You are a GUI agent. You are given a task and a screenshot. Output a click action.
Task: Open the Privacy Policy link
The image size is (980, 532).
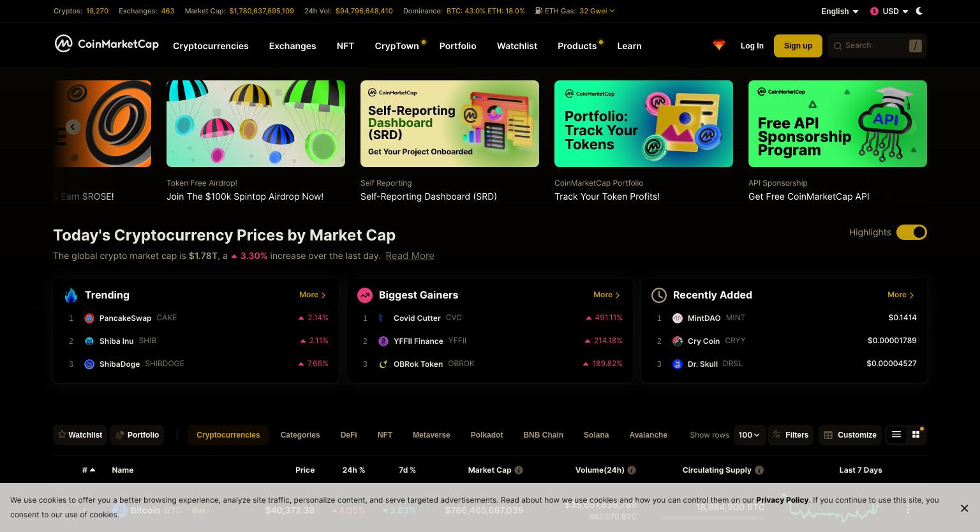click(782, 500)
